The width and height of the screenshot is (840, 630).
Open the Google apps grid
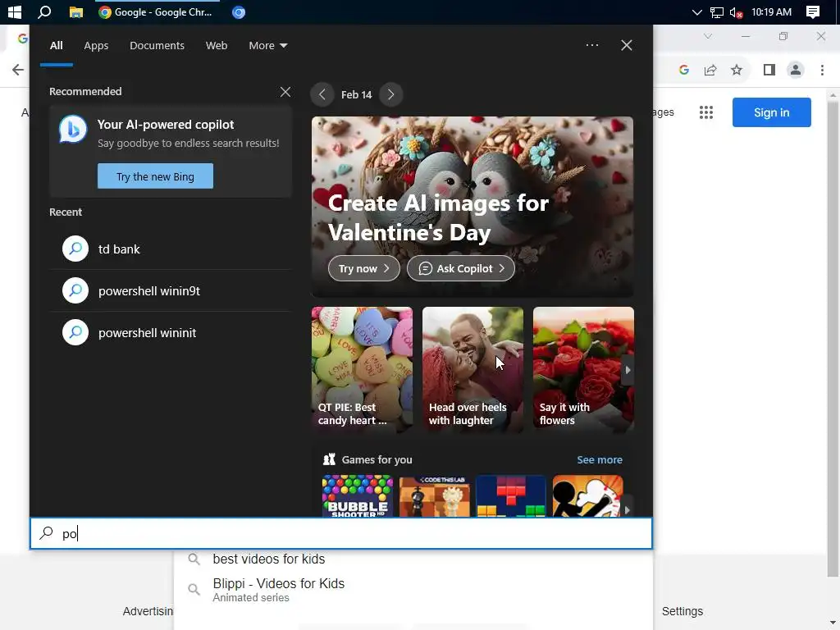pyautogui.click(x=706, y=112)
